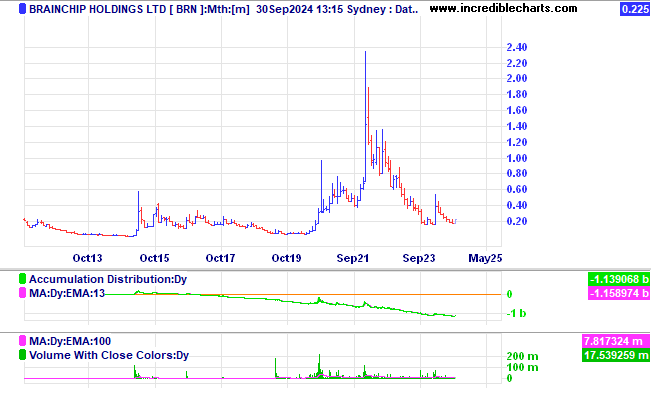The height and width of the screenshot is (395, 651).
Task: Click the green Volume With Close Colors marker
Action: pos(22,355)
